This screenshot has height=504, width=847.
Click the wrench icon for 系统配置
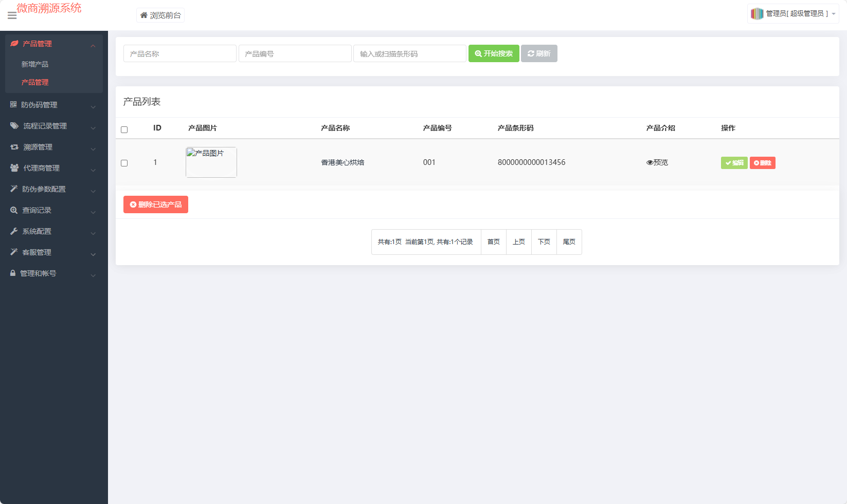(14, 231)
